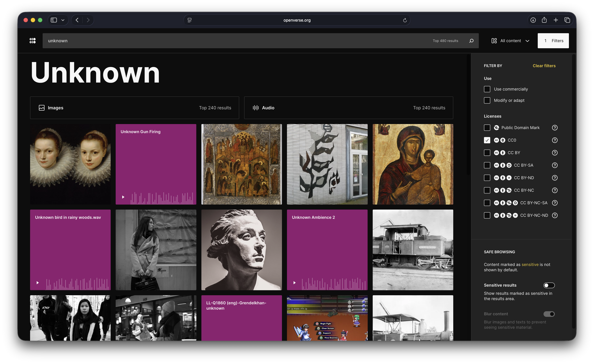The width and height of the screenshot is (594, 364).
Task: Turn on Sensitive results toggle
Action: 549,285
